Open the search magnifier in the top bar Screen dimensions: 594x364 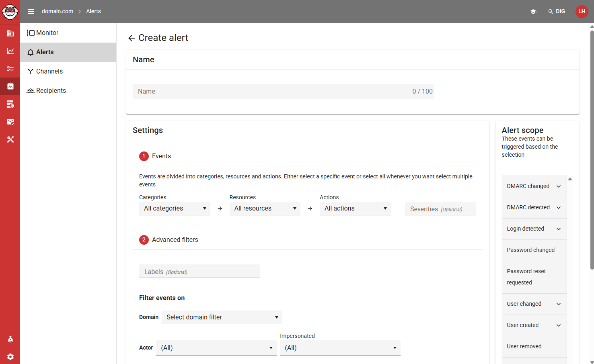click(x=551, y=11)
